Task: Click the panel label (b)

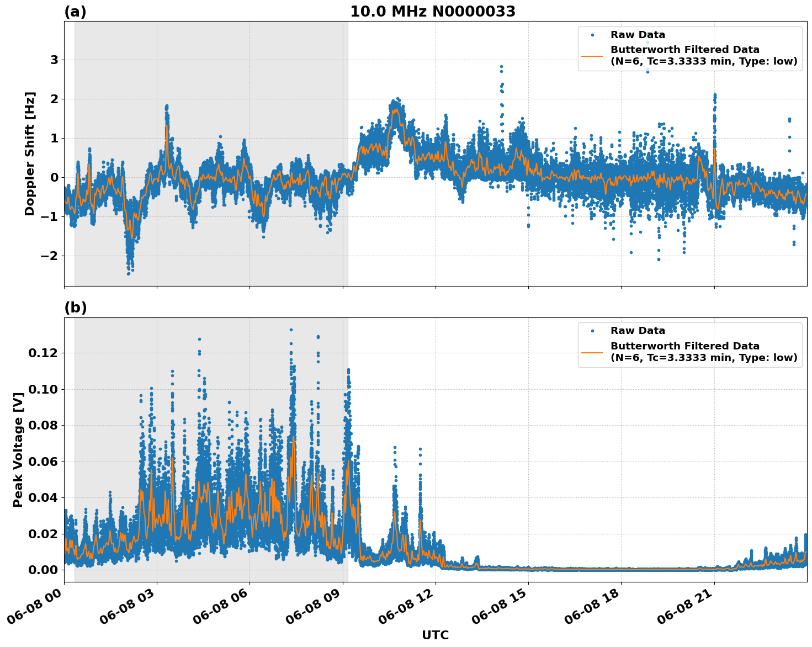Action: coord(75,308)
